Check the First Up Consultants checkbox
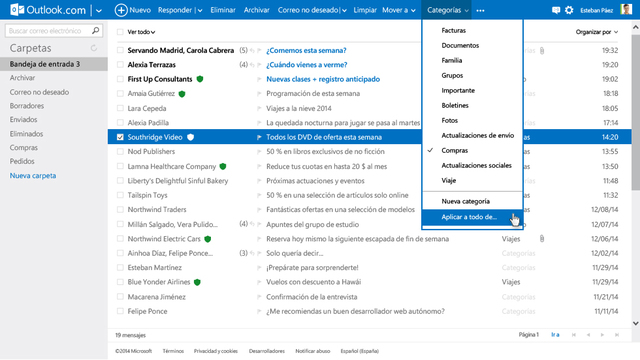 120,79
